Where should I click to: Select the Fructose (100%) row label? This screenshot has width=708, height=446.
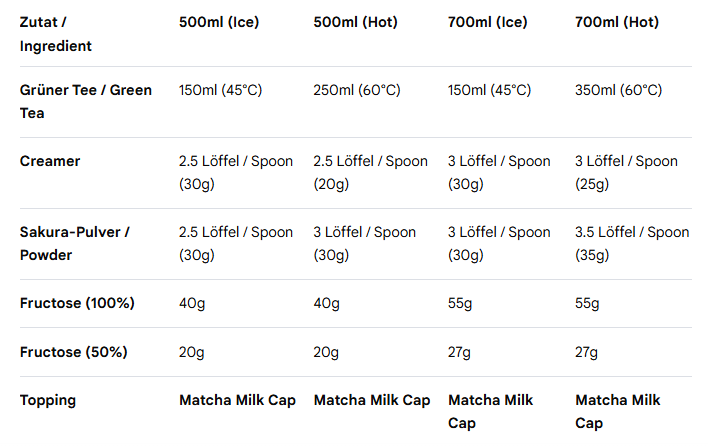(77, 303)
